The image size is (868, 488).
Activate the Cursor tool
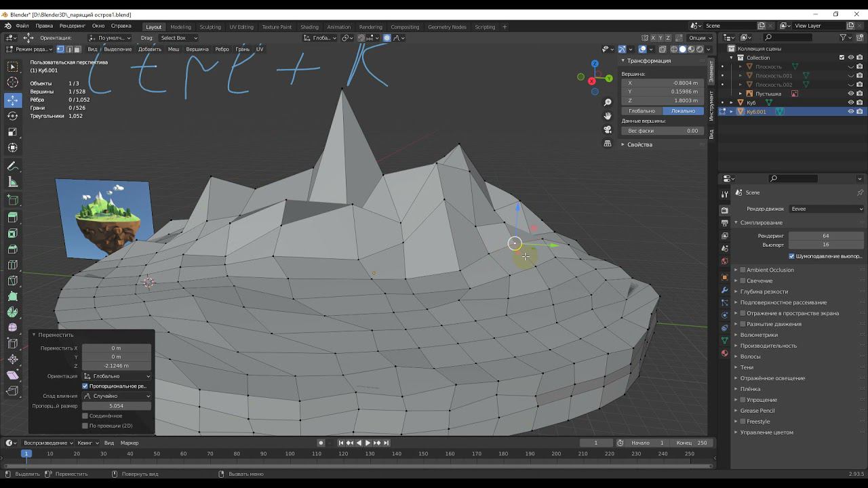(13, 83)
